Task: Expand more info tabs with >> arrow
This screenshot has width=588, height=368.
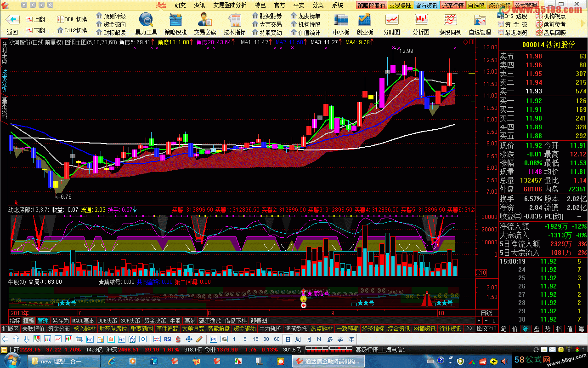Action: (x=469, y=328)
